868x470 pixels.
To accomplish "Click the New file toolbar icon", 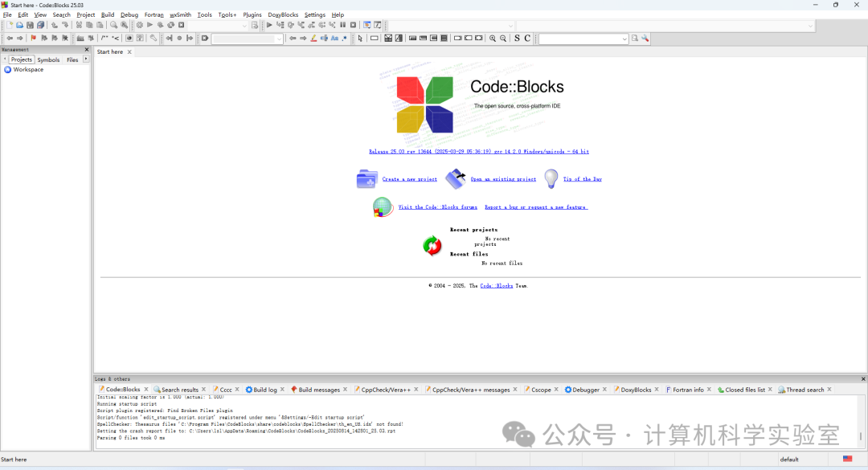I will pyautogui.click(x=10, y=26).
